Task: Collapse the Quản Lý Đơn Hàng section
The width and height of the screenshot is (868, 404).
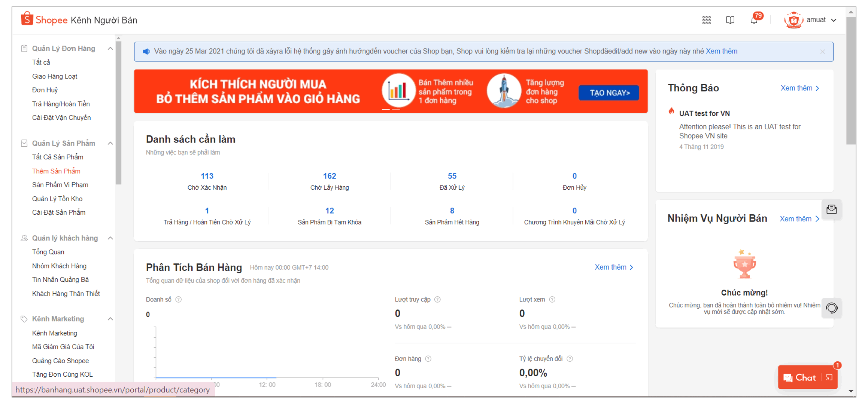Action: [x=110, y=49]
